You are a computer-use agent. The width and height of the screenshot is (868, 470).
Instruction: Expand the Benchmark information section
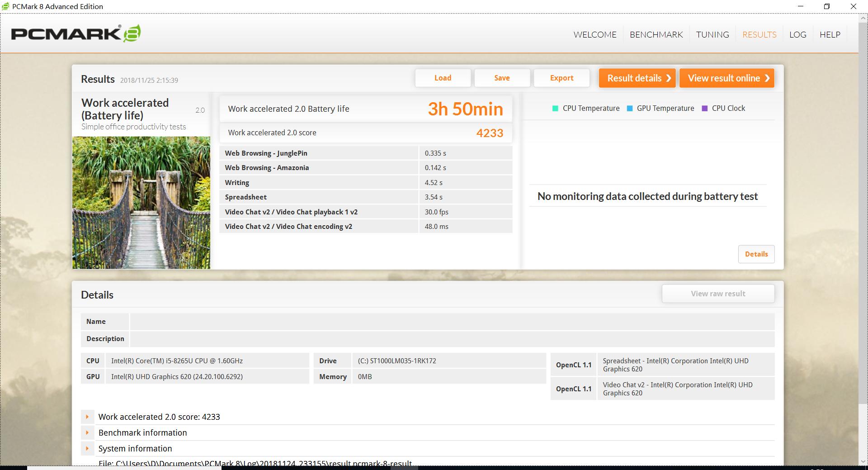[87, 432]
